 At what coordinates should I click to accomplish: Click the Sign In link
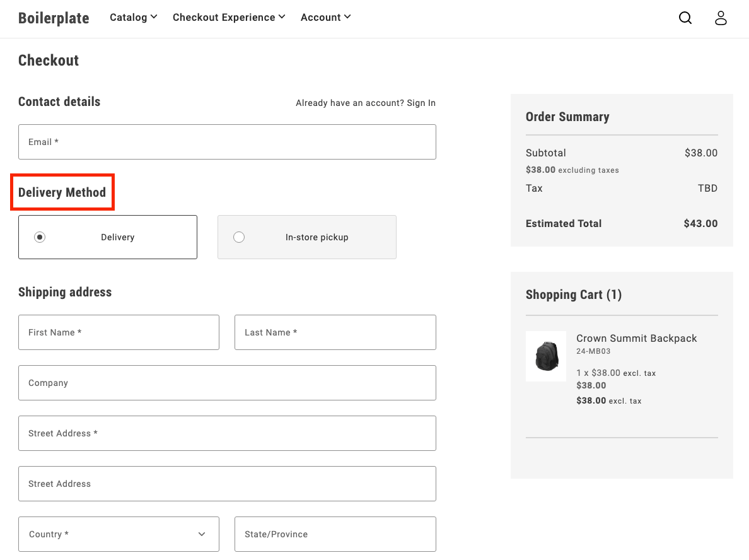pyautogui.click(x=421, y=103)
